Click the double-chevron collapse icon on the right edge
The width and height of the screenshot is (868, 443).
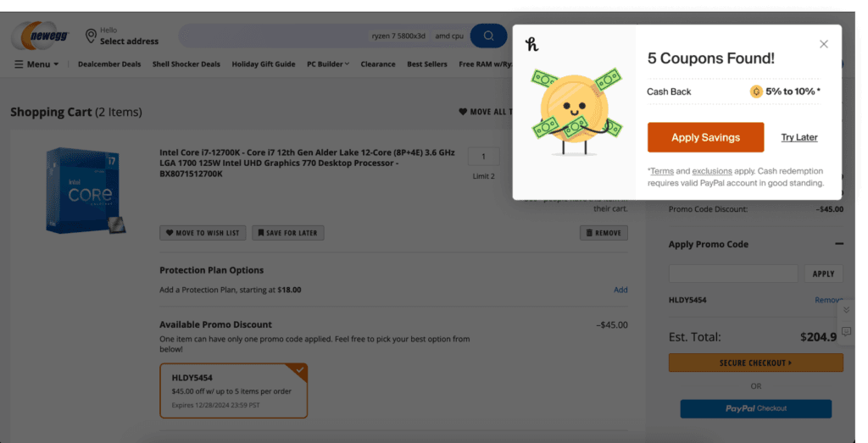click(x=846, y=310)
